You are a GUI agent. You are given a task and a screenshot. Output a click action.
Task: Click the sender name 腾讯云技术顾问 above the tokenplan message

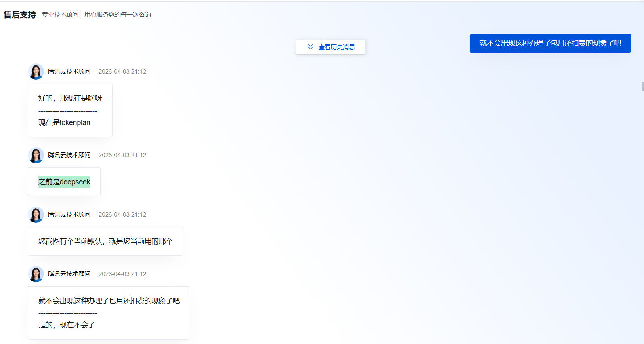(x=69, y=72)
